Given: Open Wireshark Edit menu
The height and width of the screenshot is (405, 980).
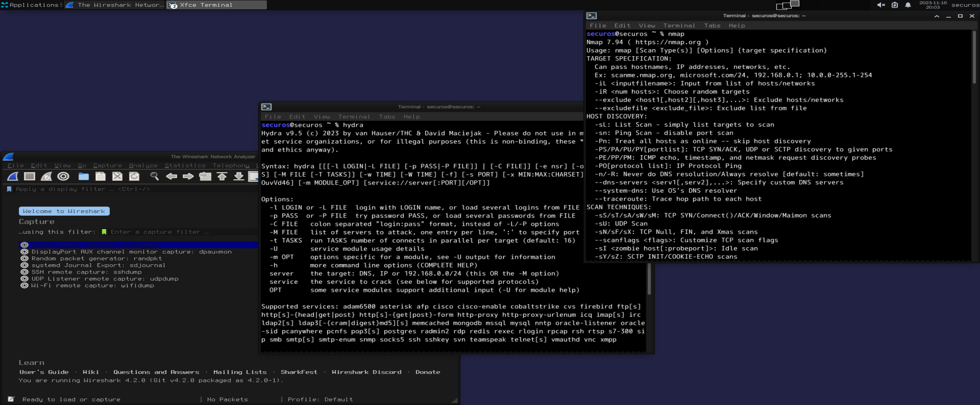Looking at the screenshot, I should [39, 166].
